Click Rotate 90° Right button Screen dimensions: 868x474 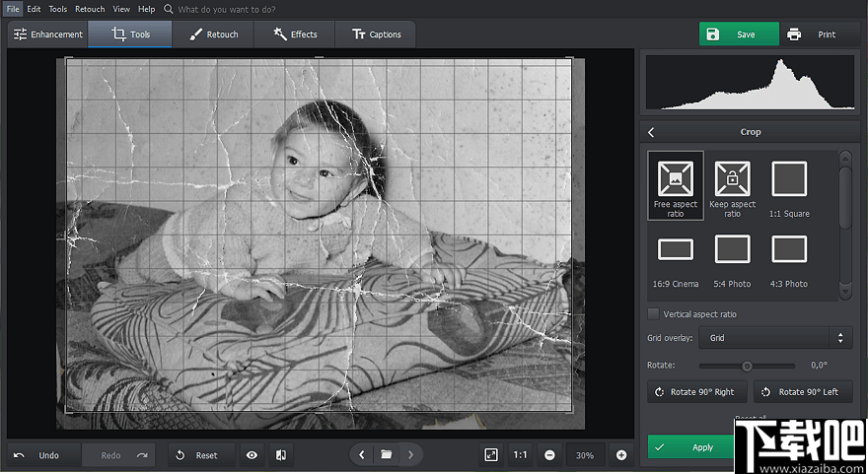(x=697, y=392)
